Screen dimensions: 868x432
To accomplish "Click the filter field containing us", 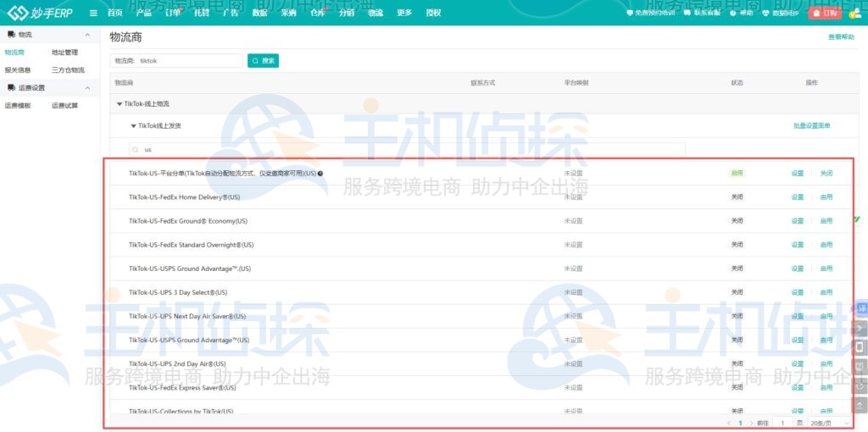I will tap(408, 149).
